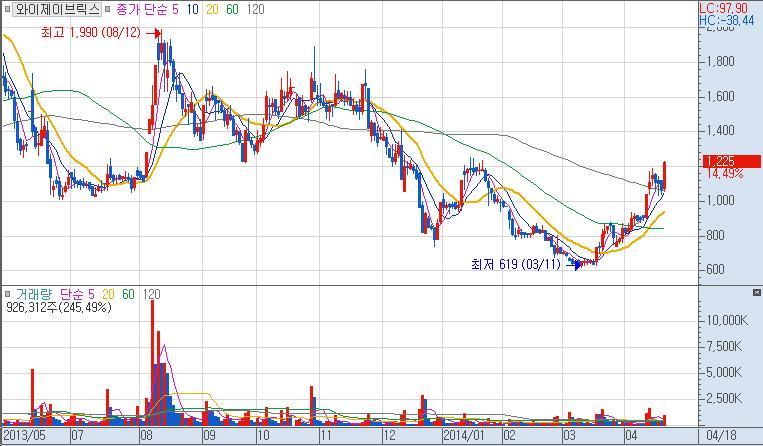763x446 pixels.
Task: Click the HC:-38,44 indicator
Action: [727, 20]
